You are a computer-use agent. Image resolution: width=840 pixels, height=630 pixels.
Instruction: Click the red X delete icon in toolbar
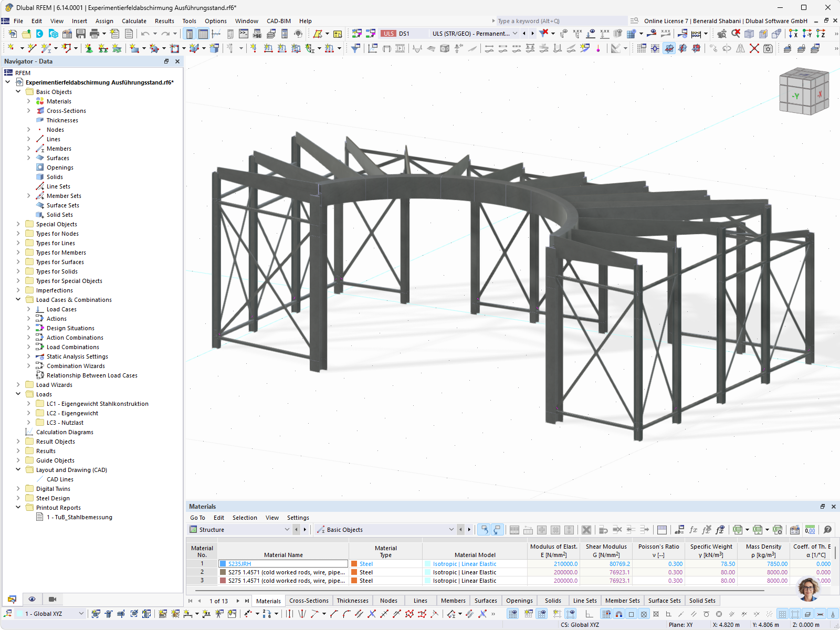pyautogui.click(x=754, y=48)
